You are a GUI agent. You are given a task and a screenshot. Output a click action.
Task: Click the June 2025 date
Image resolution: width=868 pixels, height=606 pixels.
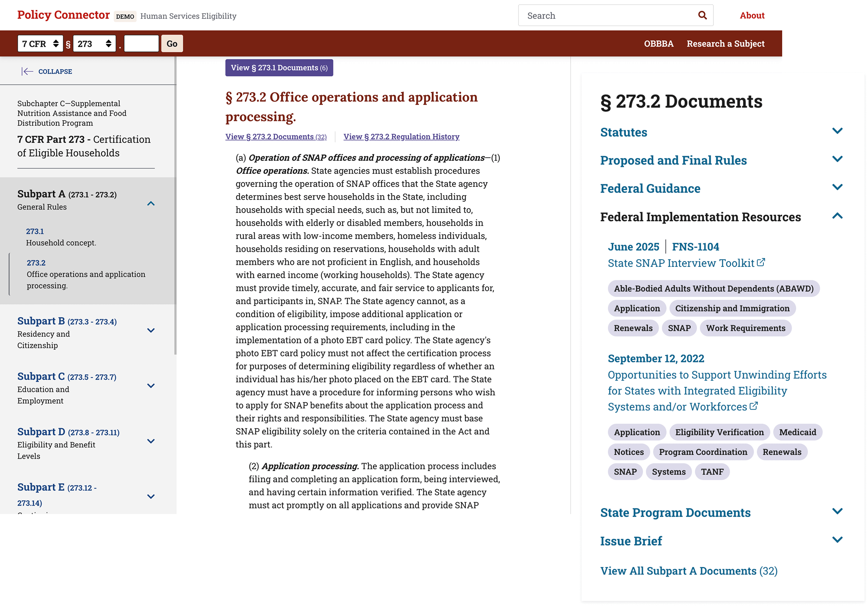coord(633,247)
